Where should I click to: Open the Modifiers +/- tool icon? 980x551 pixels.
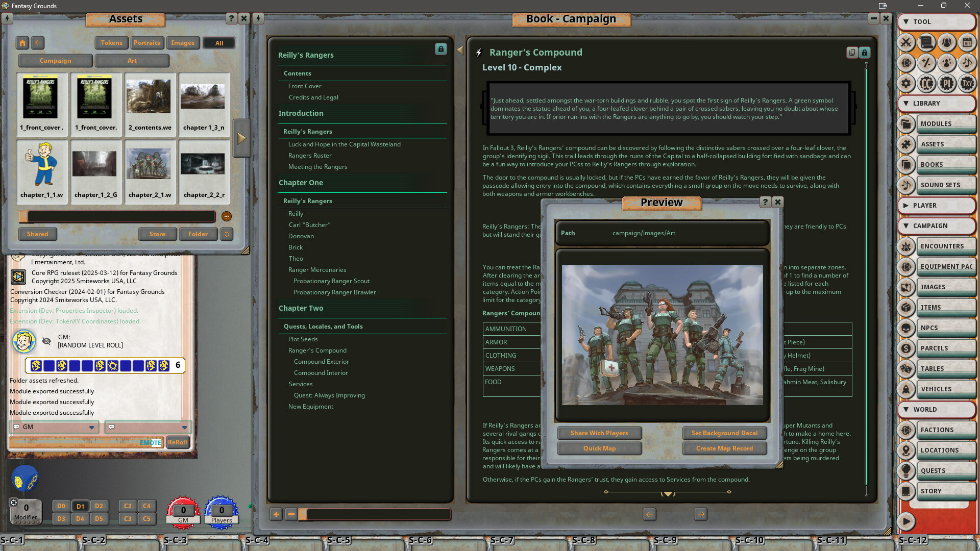(926, 63)
